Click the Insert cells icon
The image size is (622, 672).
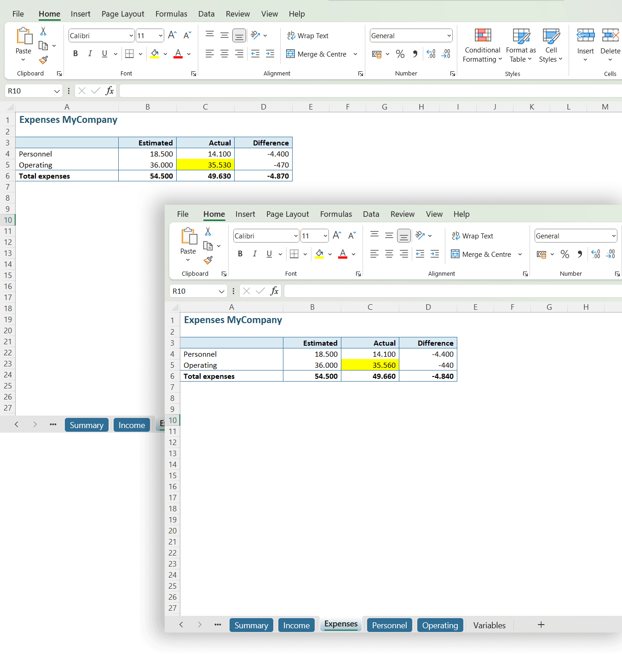[x=585, y=36]
